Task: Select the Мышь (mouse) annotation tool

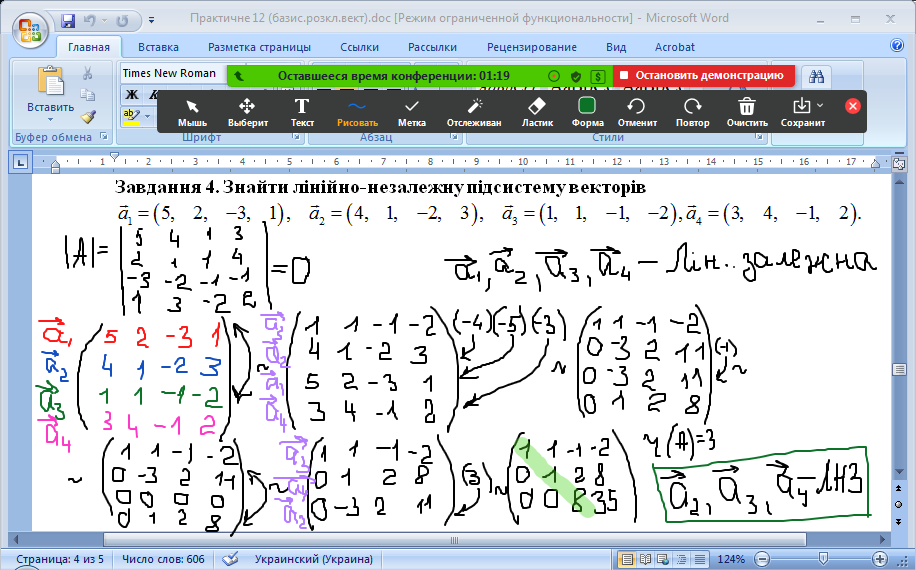Action: pyautogui.click(x=192, y=112)
